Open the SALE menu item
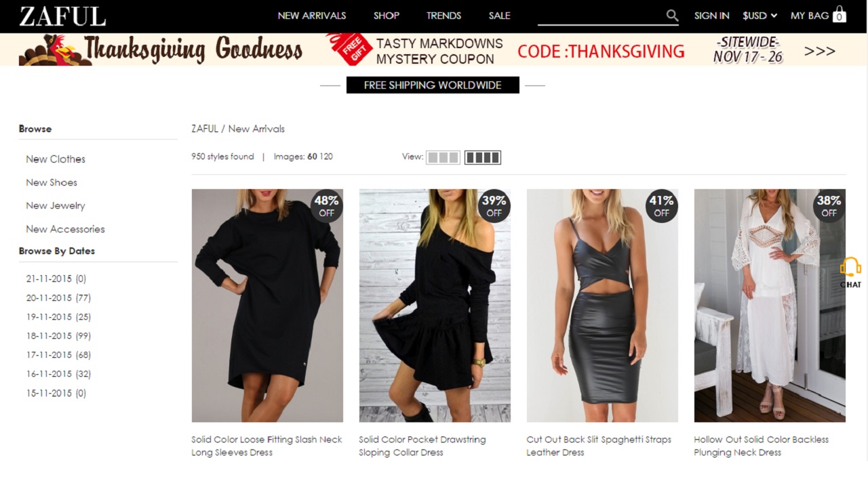Screen dimensions: 868x488 (500, 16)
